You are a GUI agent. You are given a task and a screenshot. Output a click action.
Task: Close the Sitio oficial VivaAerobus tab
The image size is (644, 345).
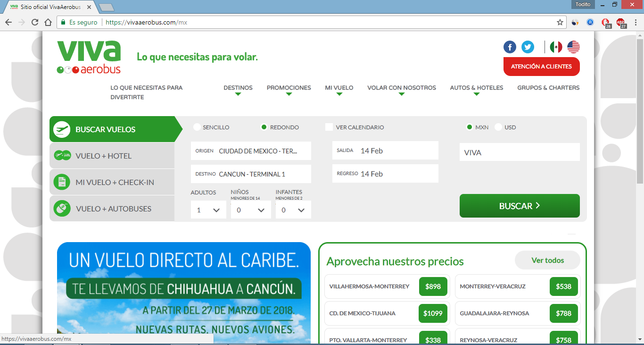click(89, 8)
